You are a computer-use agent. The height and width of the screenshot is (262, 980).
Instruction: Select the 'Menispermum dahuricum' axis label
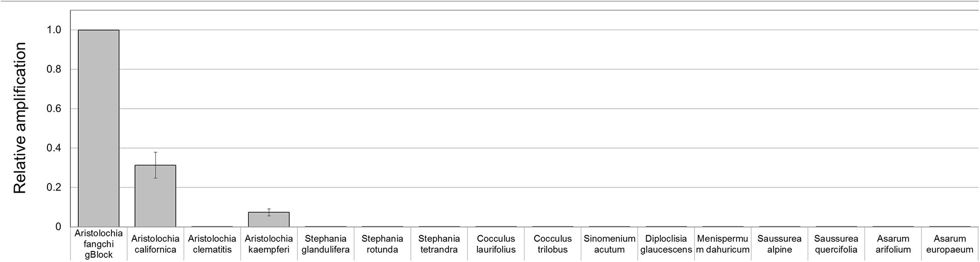[x=723, y=244]
